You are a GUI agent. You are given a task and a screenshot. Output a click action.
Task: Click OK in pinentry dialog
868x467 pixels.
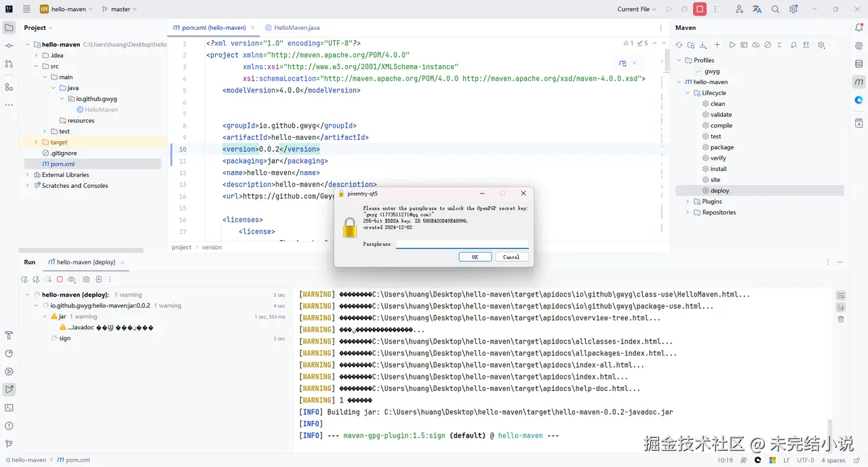[475, 257]
